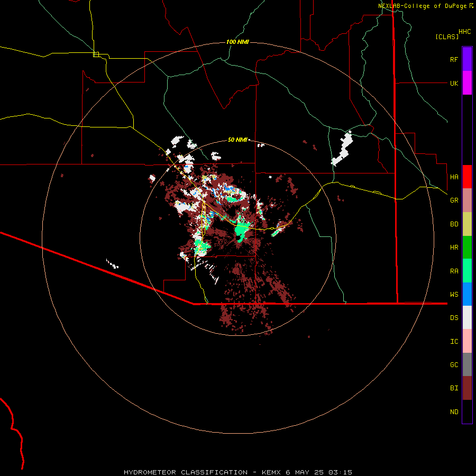476x476 pixels.
Task: Click the dry snow echo northeast of the 50 NMI ring
Action: pyautogui.click(x=342, y=149)
